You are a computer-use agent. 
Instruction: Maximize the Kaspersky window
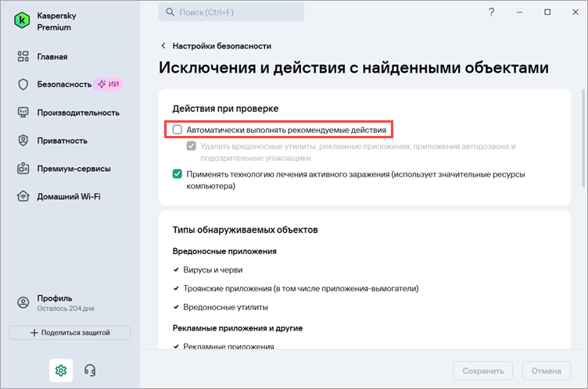tap(547, 12)
